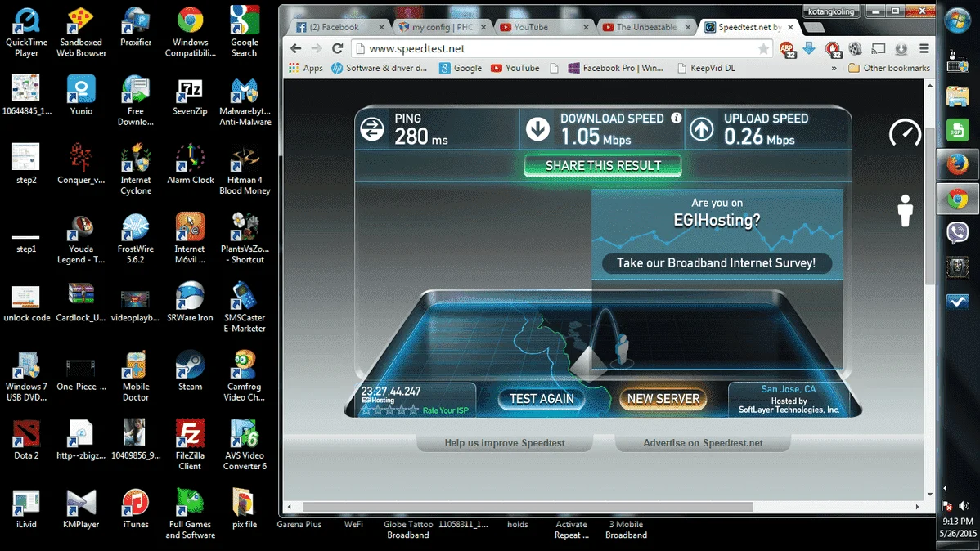Rate ISP using the star rating

[x=389, y=410]
